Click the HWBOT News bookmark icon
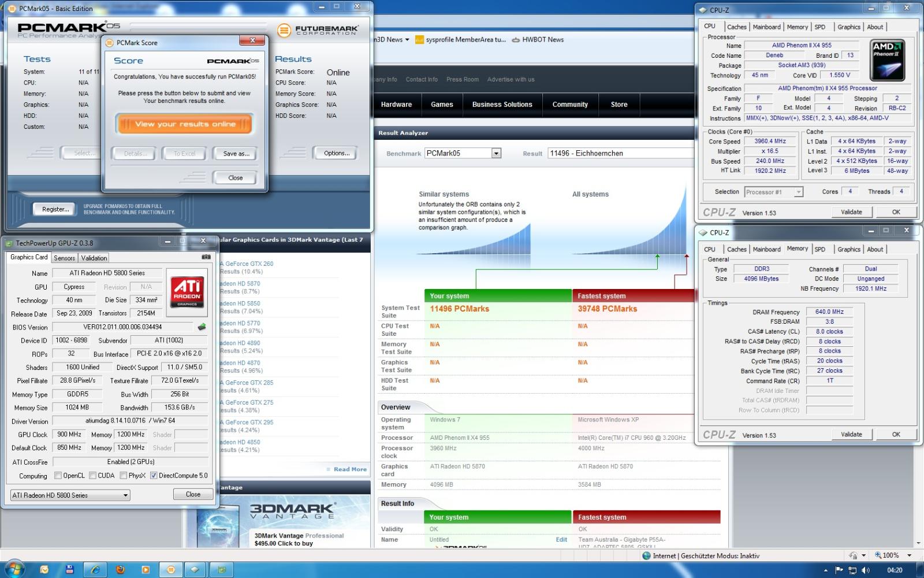The image size is (924, 578). (x=516, y=40)
